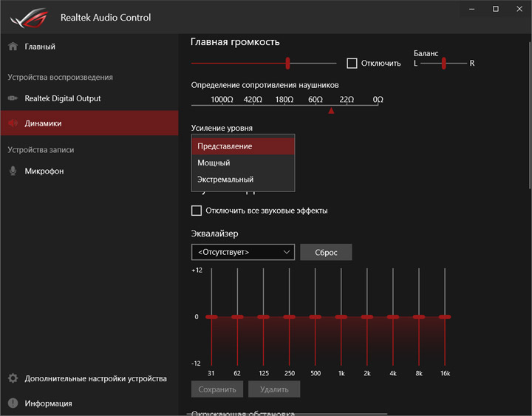The image size is (532, 416).
Task: Click the 22Ω impedance mark
Action: [347, 100]
